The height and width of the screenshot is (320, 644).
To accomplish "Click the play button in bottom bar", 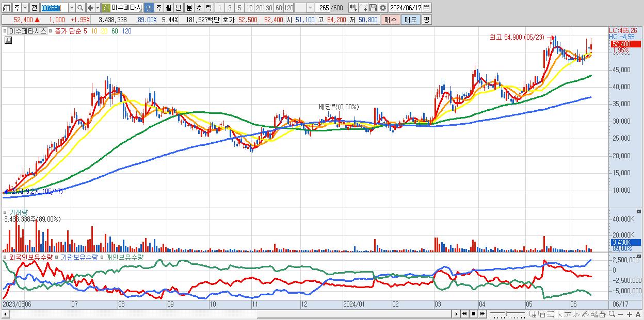I will 457,314.
